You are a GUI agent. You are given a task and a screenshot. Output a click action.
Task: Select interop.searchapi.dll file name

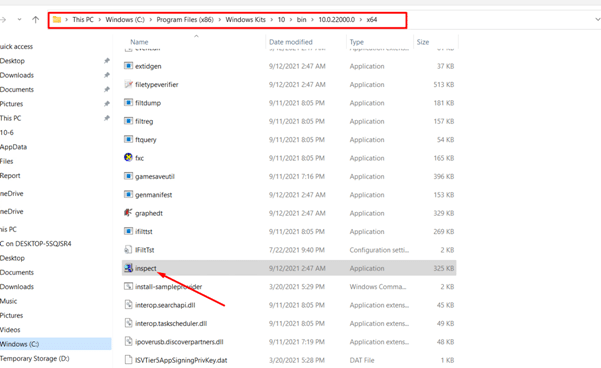[x=165, y=305]
